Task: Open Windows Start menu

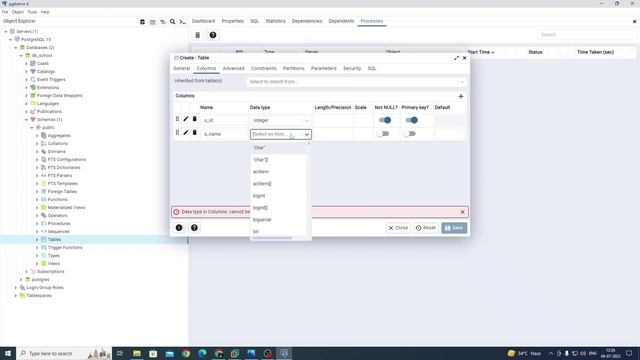Action: (x=8, y=353)
